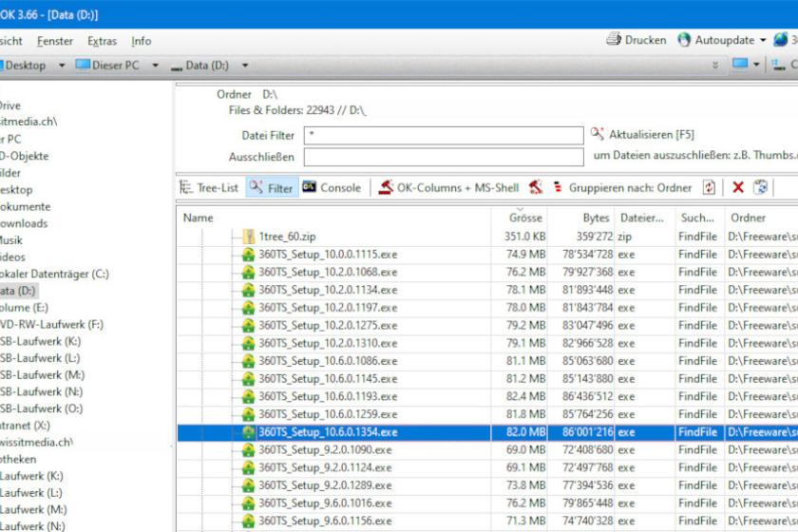Image resolution: width=798 pixels, height=532 pixels.
Task: Expand the Autoupdate dropdown arrow
Action: [763, 40]
